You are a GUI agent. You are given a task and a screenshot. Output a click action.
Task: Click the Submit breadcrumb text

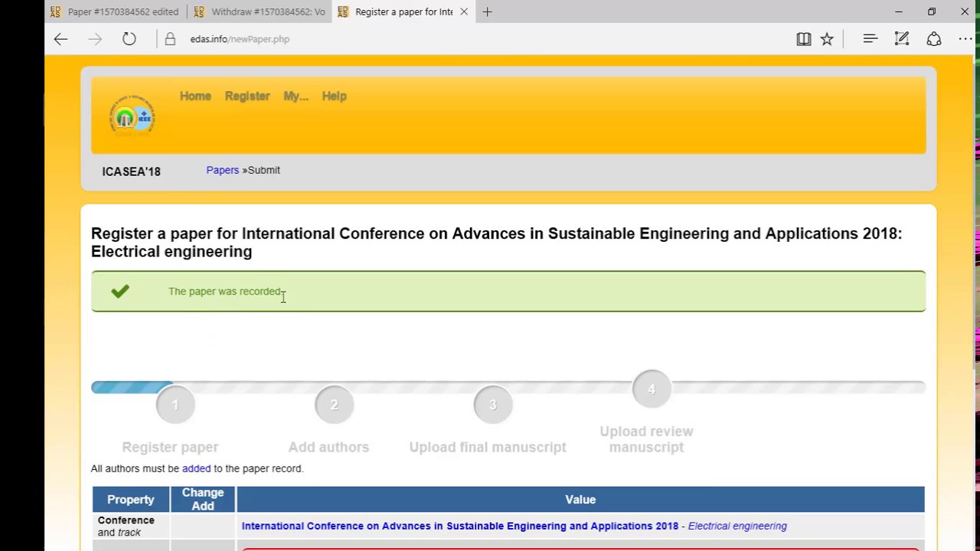[264, 170]
